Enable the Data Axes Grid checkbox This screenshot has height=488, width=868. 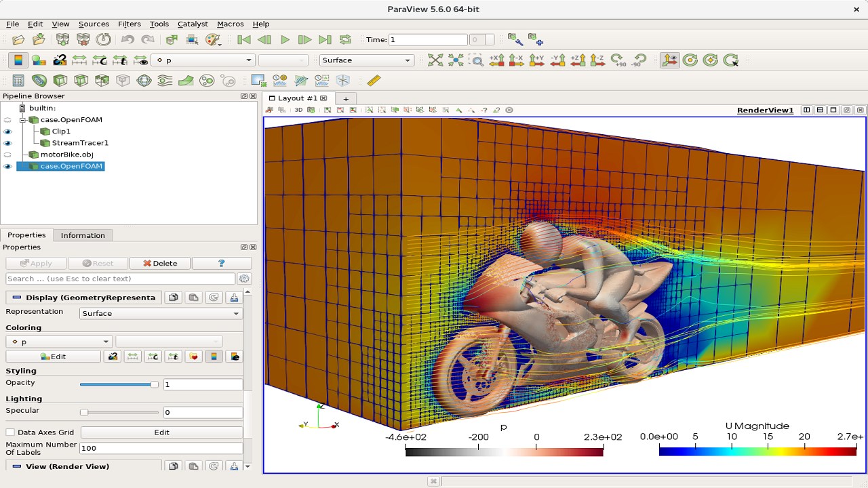pos(10,432)
